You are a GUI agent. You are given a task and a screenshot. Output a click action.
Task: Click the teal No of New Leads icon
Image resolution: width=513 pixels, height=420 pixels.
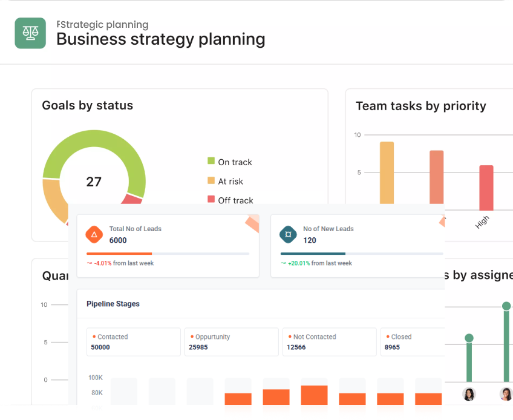click(288, 234)
